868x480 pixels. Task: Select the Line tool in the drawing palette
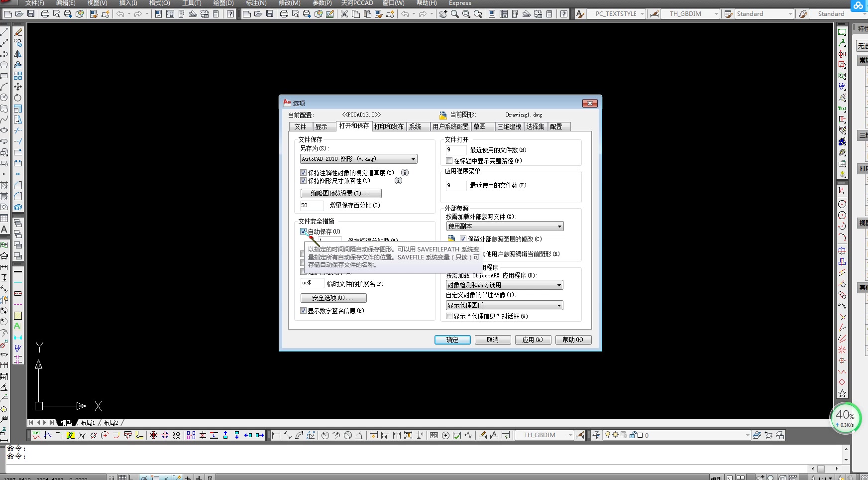click(5, 32)
